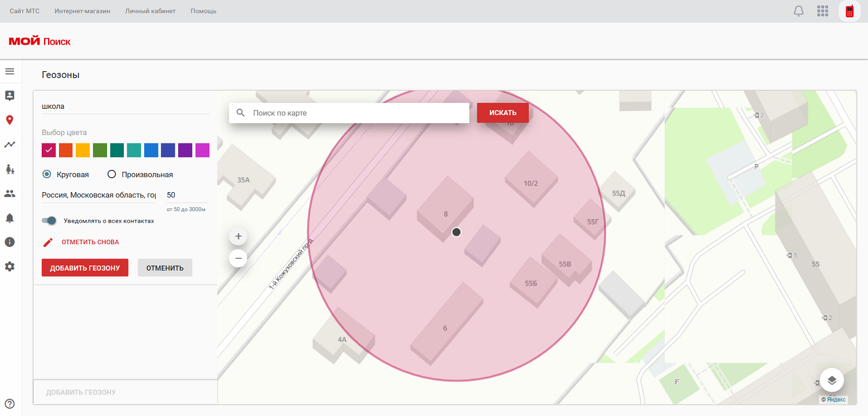Click the Поиск по карте search field
The width and height of the screenshot is (868, 416).
356,113
